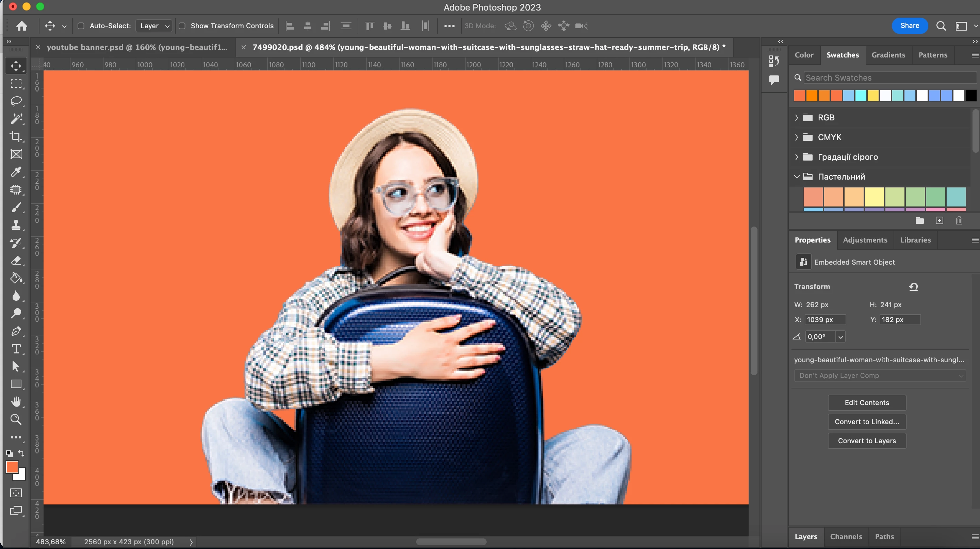The width and height of the screenshot is (980, 549).
Task: Select the Crop tool
Action: click(x=16, y=136)
